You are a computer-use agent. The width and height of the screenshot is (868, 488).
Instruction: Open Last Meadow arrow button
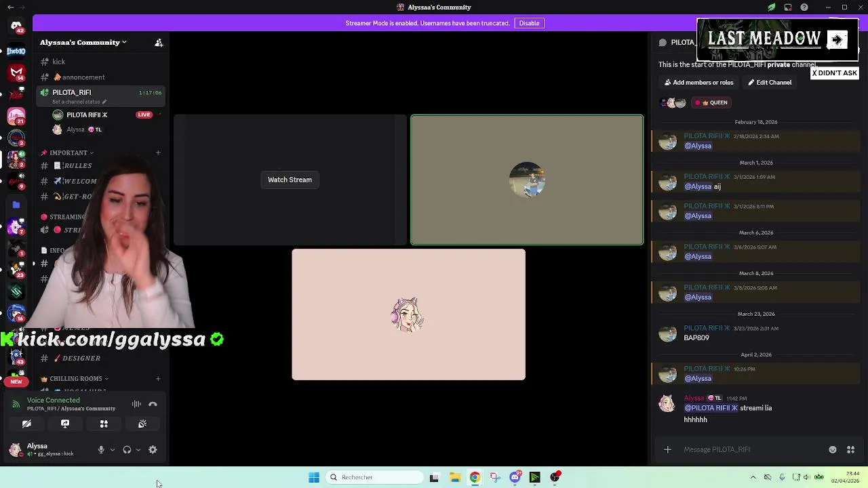(x=837, y=40)
